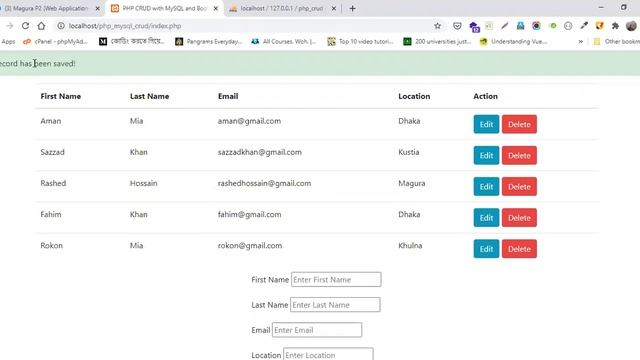The height and width of the screenshot is (360, 640).
Task: Delete the Aman Mia record
Action: click(x=519, y=124)
